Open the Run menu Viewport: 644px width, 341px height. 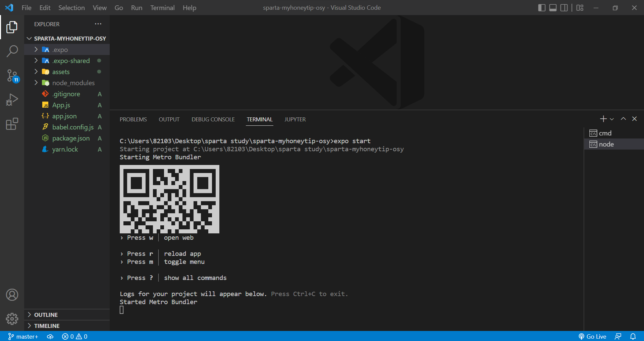[x=137, y=8]
